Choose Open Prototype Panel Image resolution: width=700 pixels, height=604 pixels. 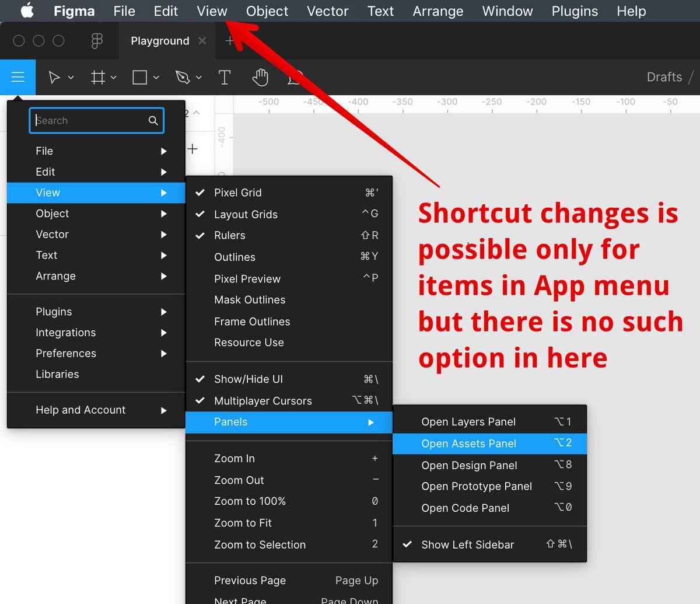(490, 486)
